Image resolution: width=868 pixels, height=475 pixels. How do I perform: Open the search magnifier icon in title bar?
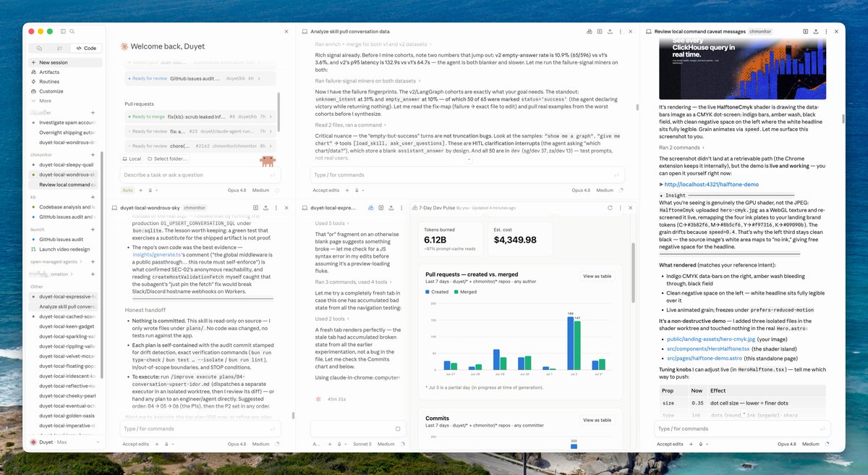(72, 32)
